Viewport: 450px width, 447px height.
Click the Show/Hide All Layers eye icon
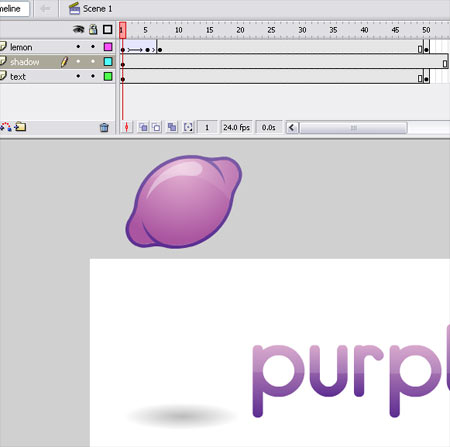79,30
